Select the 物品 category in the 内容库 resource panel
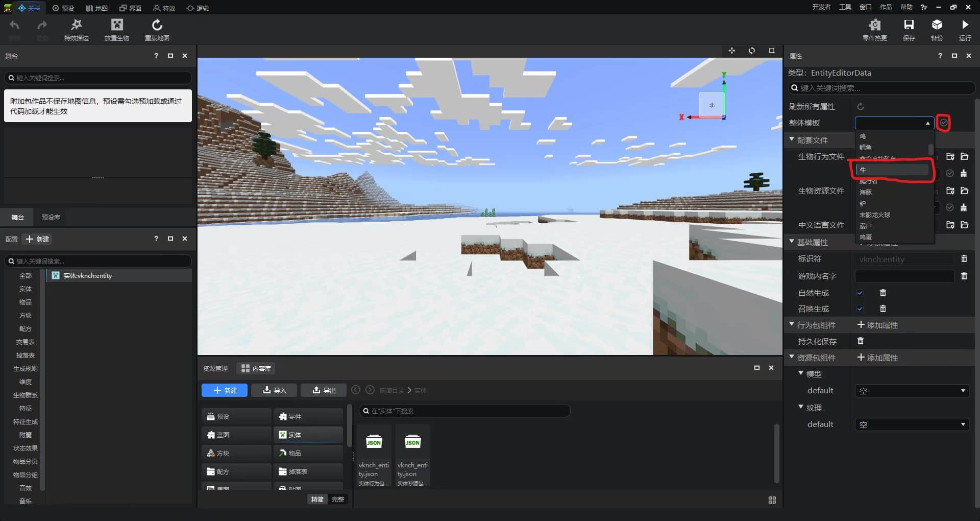Image resolution: width=980 pixels, height=521 pixels. click(x=308, y=453)
